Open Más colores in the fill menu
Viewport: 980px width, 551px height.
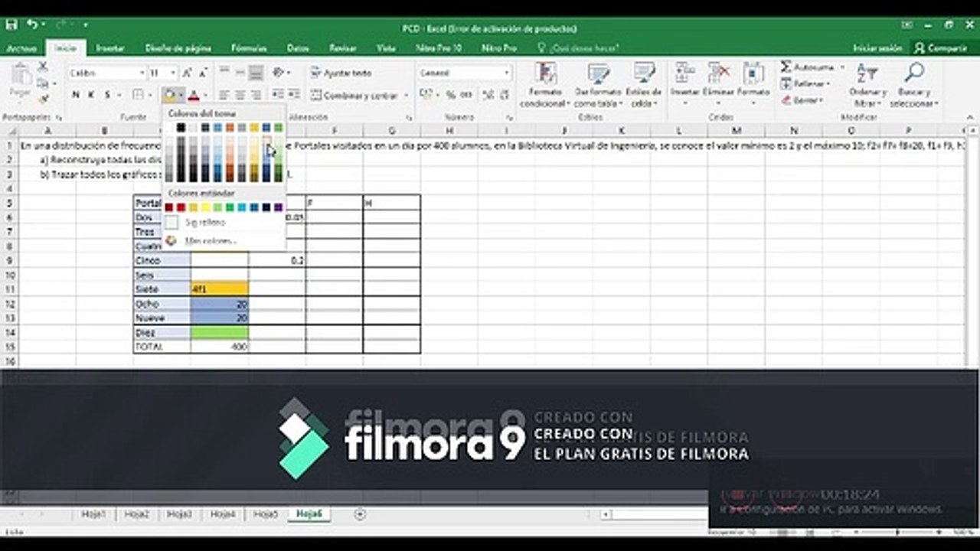click(x=211, y=240)
